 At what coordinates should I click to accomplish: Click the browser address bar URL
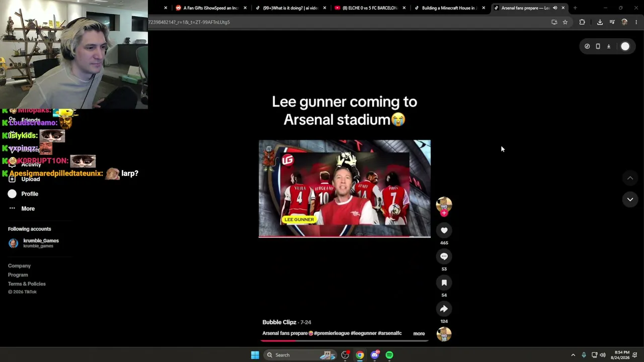click(x=189, y=22)
